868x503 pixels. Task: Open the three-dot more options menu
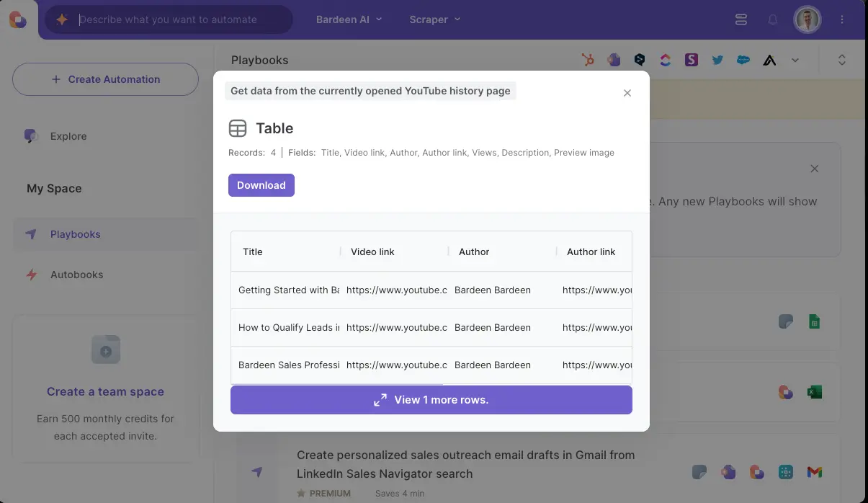pos(842,19)
